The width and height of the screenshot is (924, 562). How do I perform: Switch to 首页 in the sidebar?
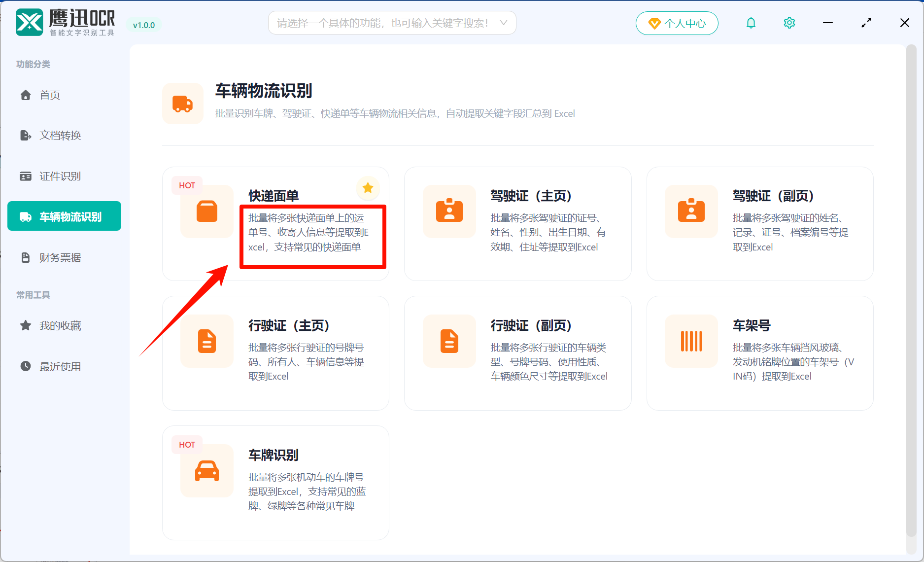coord(49,95)
